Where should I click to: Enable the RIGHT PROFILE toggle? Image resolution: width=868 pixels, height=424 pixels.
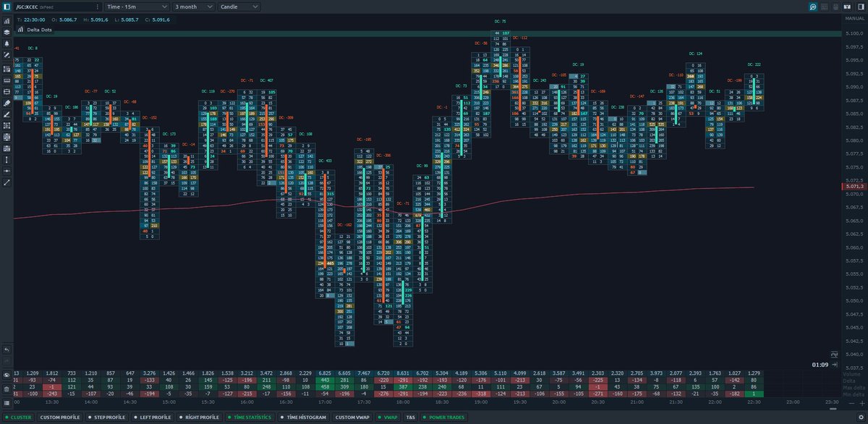point(198,417)
